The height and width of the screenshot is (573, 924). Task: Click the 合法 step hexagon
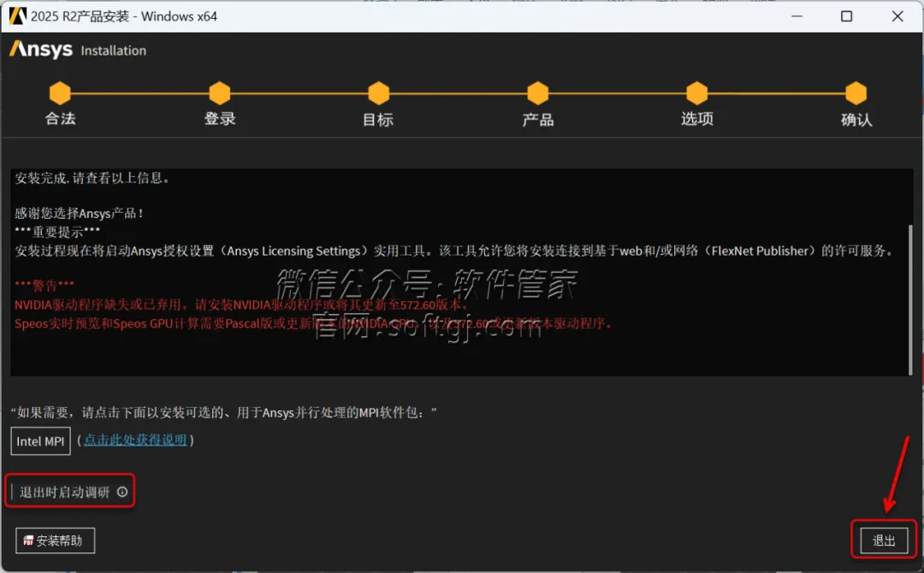[60, 92]
